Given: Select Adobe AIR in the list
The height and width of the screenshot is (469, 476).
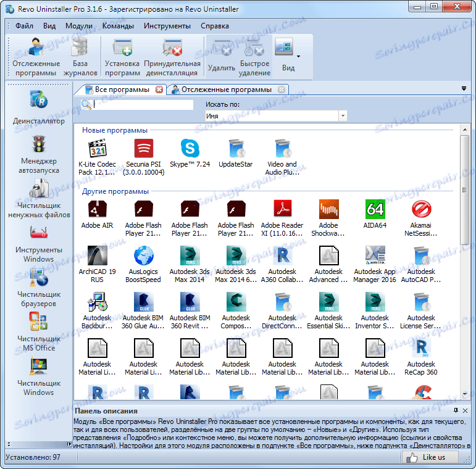Looking at the screenshot, I should 97,214.
